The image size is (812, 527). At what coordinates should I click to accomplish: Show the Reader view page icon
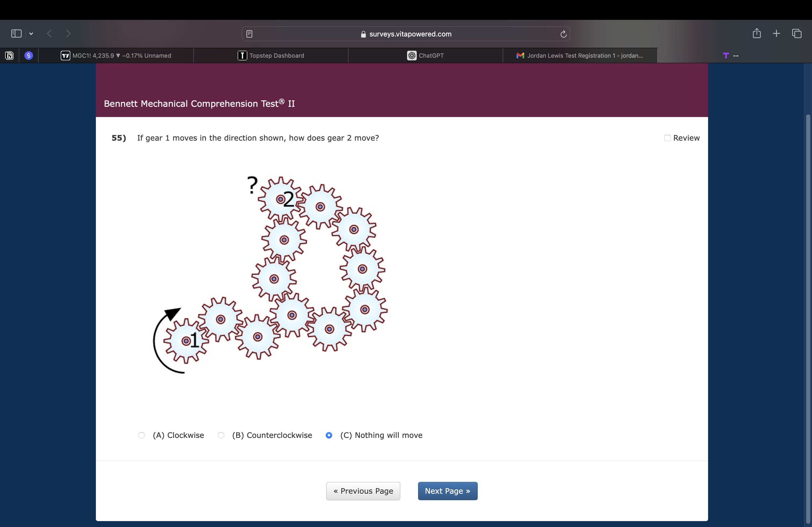coord(249,34)
